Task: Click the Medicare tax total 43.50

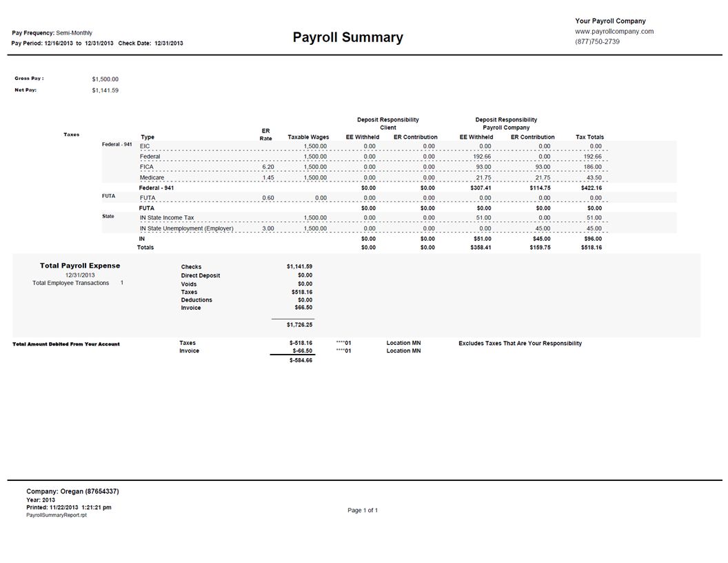Action: coord(594,178)
